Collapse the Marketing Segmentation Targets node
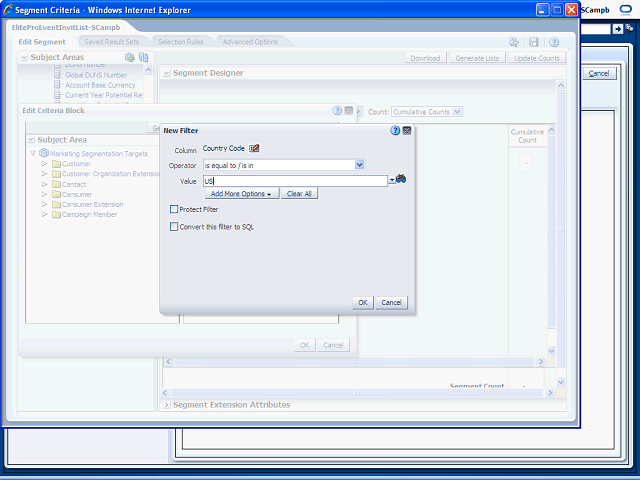 pyautogui.click(x=33, y=153)
